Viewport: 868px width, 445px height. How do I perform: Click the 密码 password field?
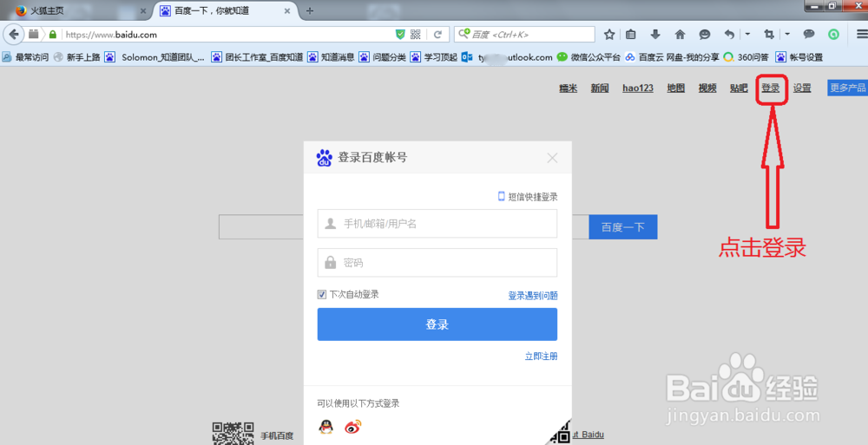point(437,262)
